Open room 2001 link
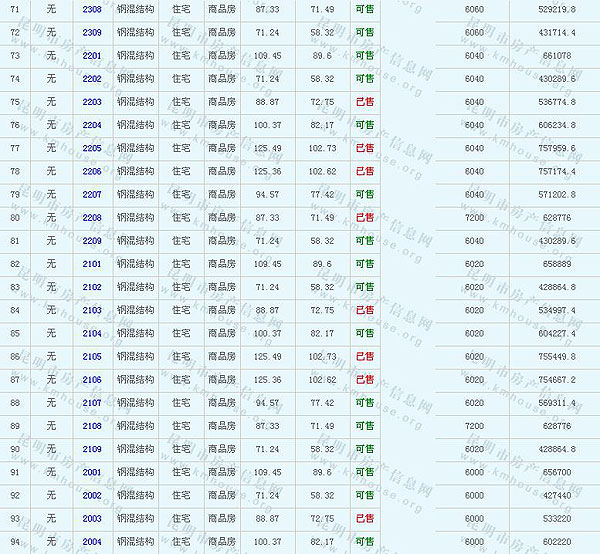The height and width of the screenshot is (554, 600). tap(92, 472)
